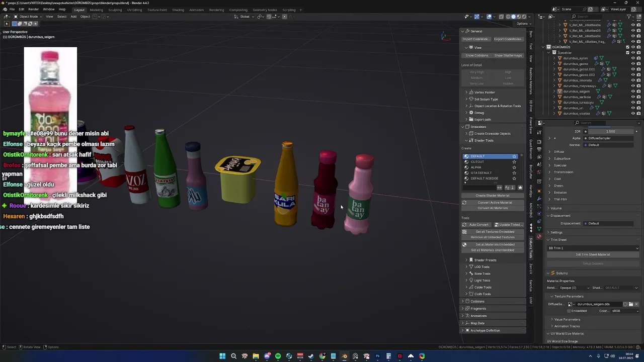Click the modifier wrench icon on durumbus_gazoz row

point(597,64)
